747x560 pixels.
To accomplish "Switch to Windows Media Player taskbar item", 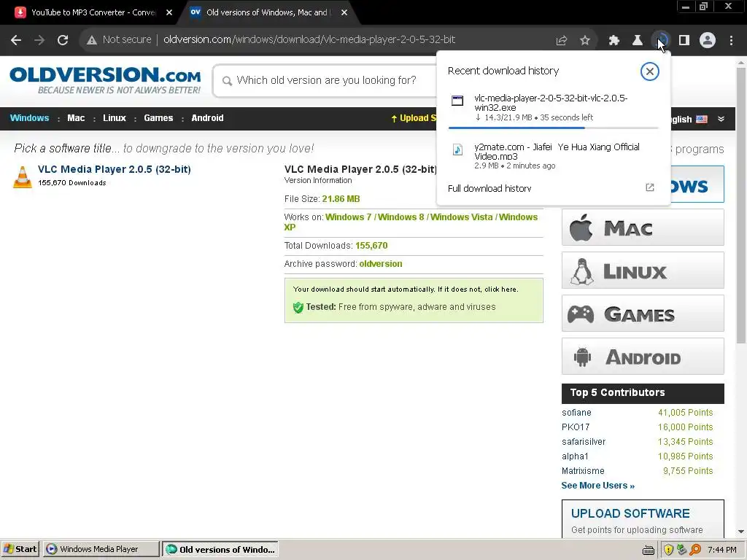I will click(101, 549).
